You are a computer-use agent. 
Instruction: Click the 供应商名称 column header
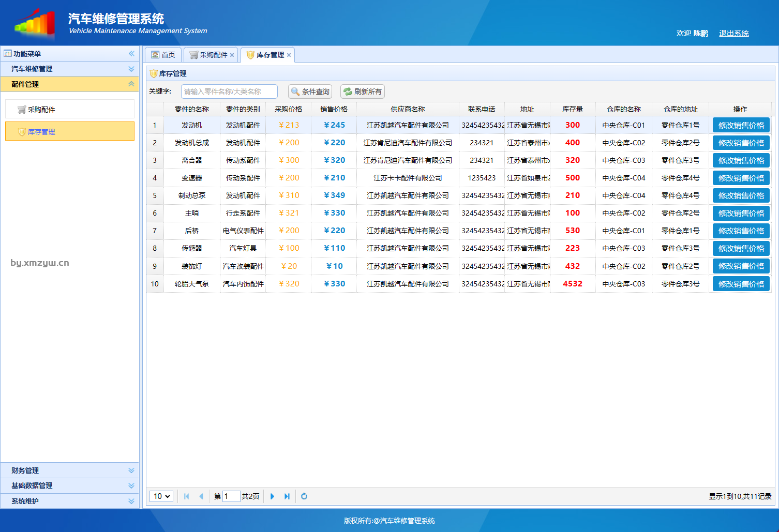(x=408, y=109)
